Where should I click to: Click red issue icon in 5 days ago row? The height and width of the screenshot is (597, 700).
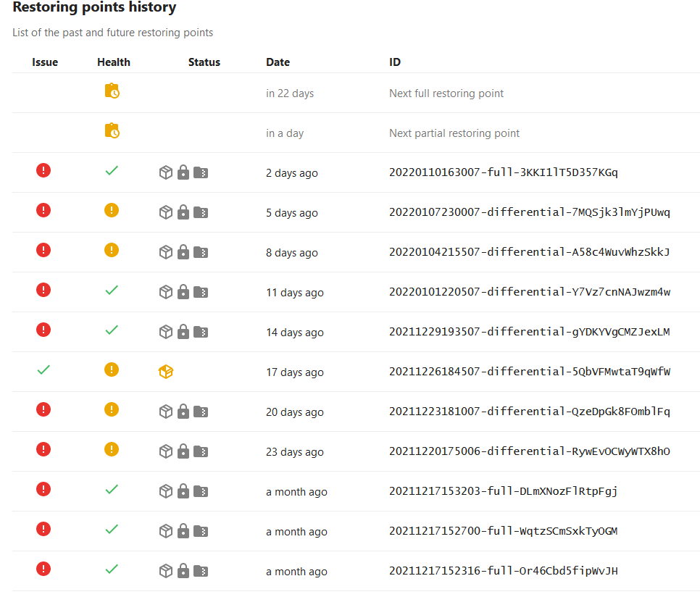pos(43,210)
